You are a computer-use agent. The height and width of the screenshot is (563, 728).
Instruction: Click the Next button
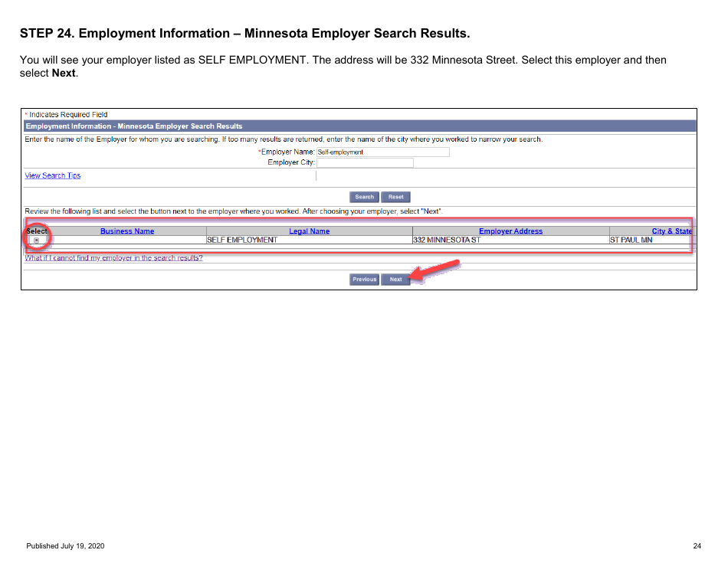click(395, 279)
